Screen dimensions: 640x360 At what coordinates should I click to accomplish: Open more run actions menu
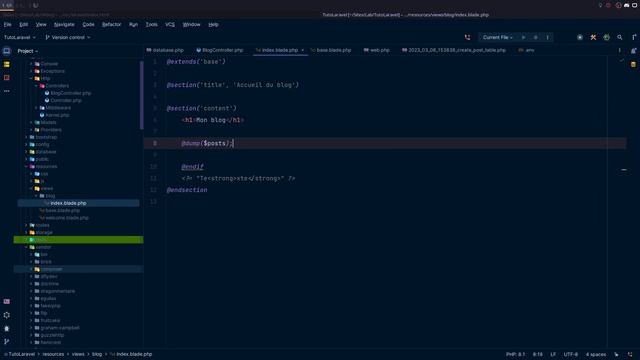548,37
